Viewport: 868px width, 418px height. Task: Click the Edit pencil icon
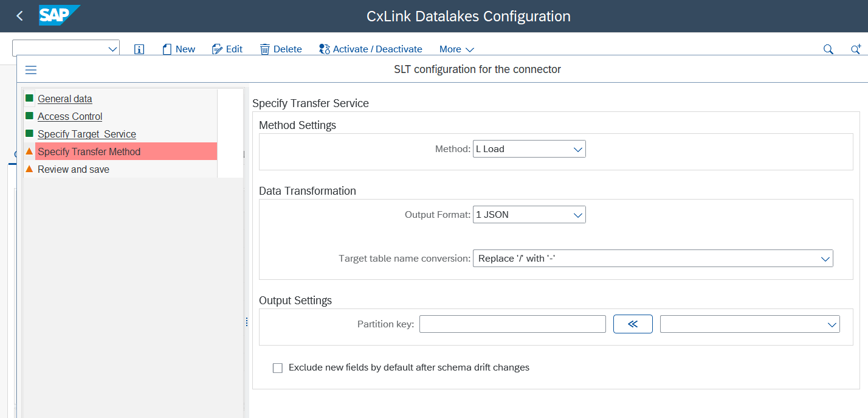point(217,49)
